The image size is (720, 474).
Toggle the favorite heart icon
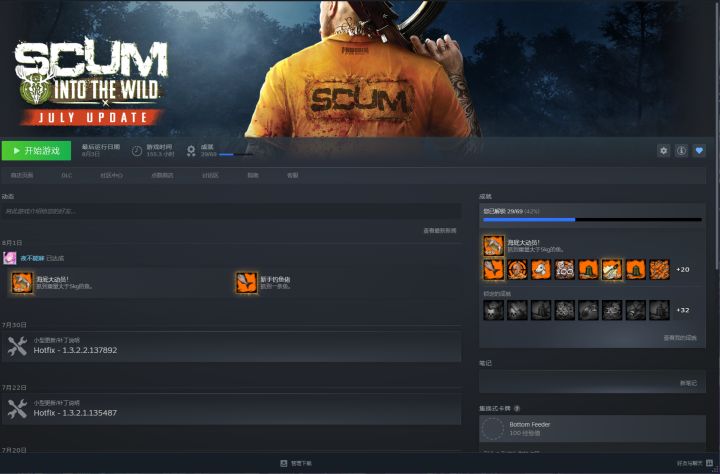(x=699, y=151)
